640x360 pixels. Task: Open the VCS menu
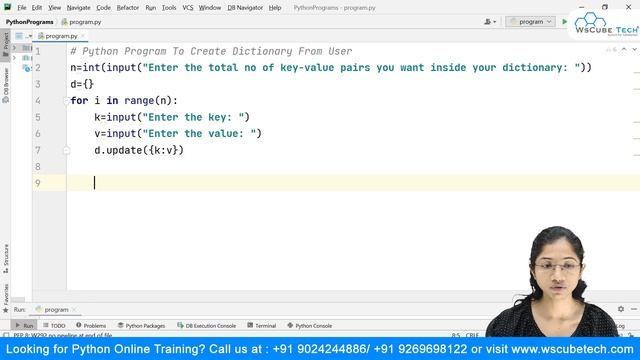[x=188, y=7]
